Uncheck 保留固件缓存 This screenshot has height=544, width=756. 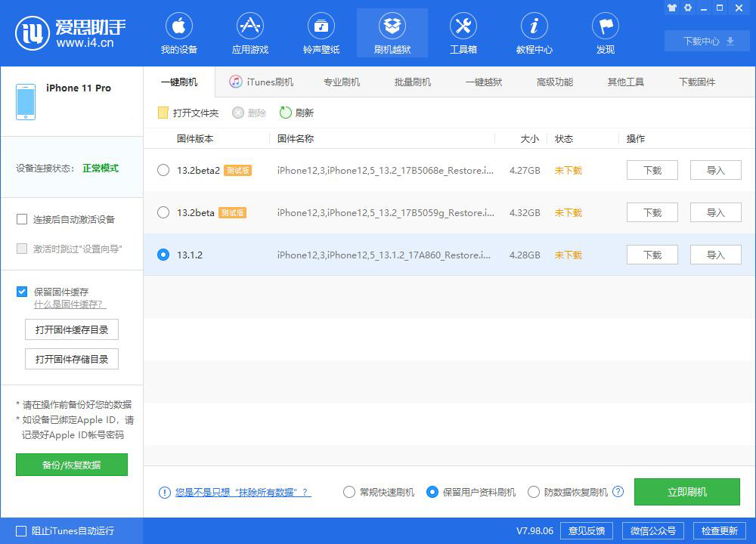tap(22, 292)
